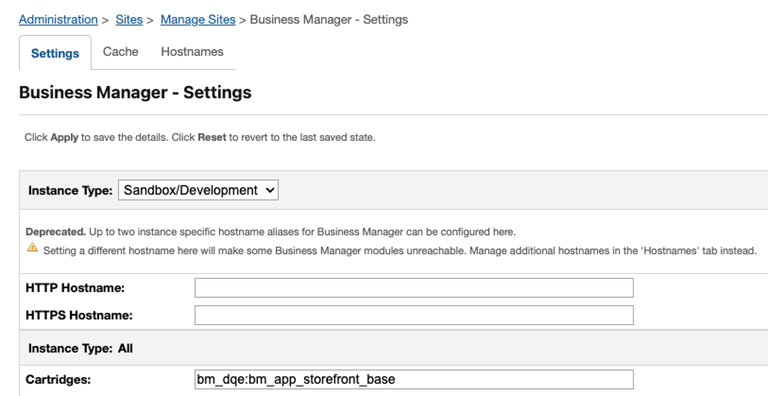The width and height of the screenshot is (768, 396).
Task: Click the Business Manager - Settings page heading
Action: [x=135, y=92]
